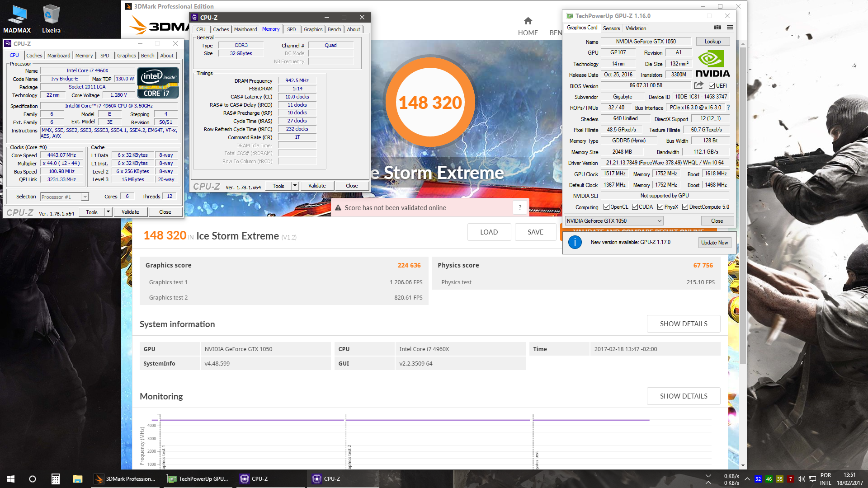This screenshot has width=868, height=488.
Task: Click the 3DMark Professional Edition title bar icon
Action: 128,6
